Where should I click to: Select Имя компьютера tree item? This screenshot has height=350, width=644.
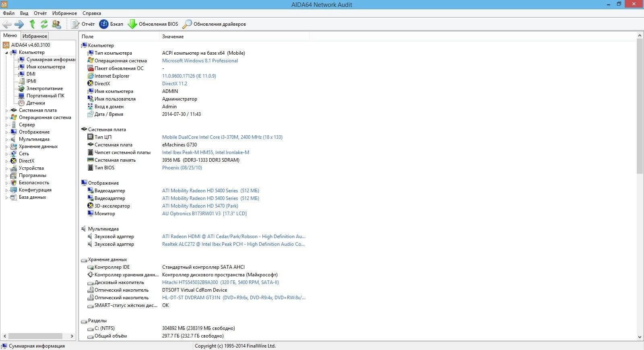coord(45,67)
